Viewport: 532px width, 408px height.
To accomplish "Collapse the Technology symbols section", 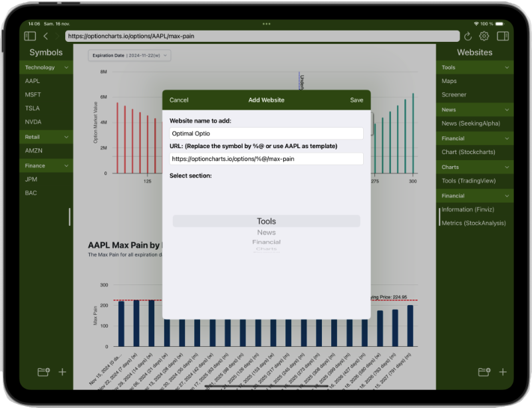I will point(66,68).
